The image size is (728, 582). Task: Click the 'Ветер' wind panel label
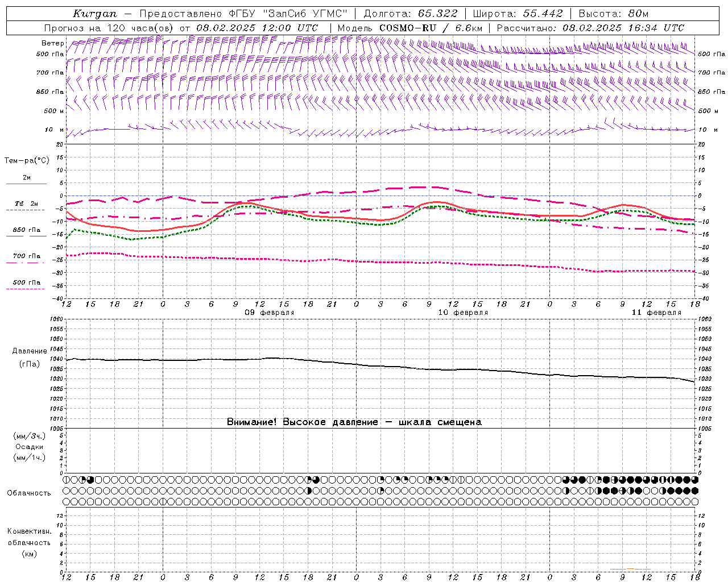coord(53,43)
